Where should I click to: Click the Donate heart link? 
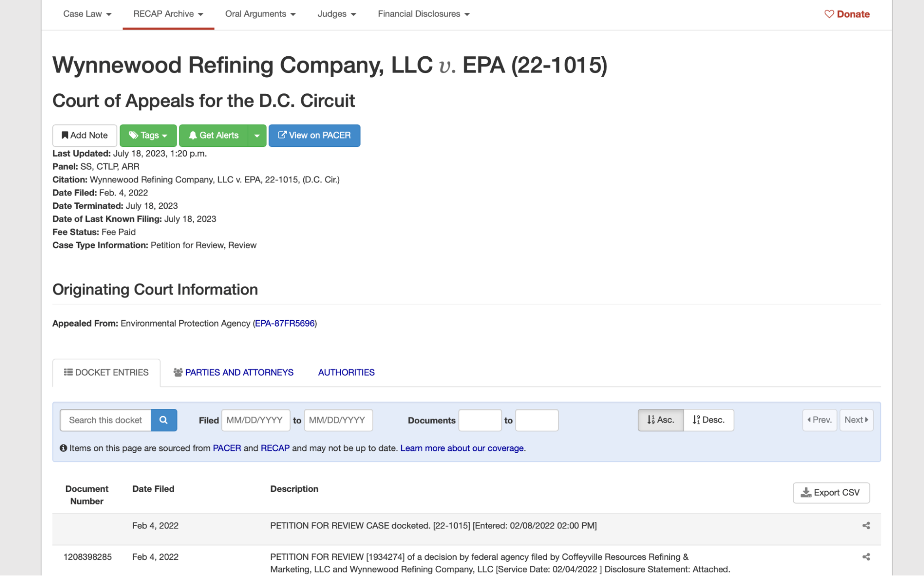click(x=847, y=14)
